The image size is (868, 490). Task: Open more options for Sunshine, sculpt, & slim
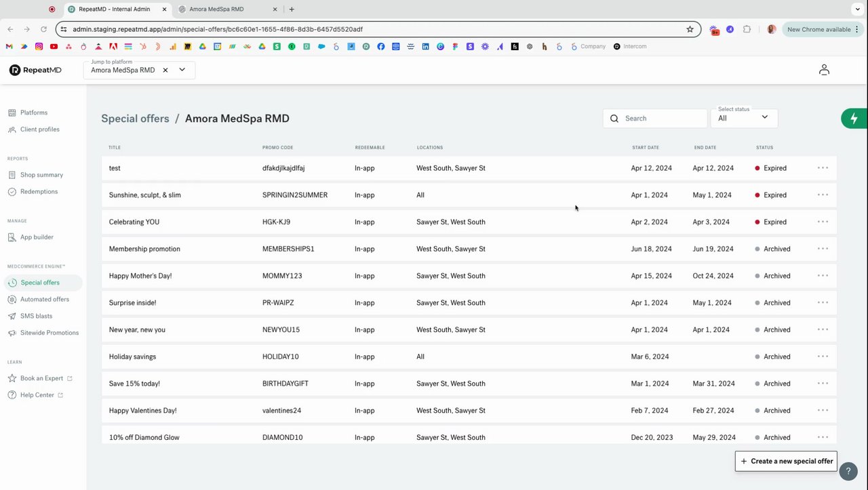tap(823, 195)
